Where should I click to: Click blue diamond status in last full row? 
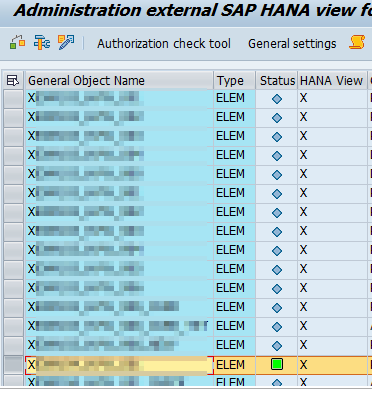coord(277,346)
